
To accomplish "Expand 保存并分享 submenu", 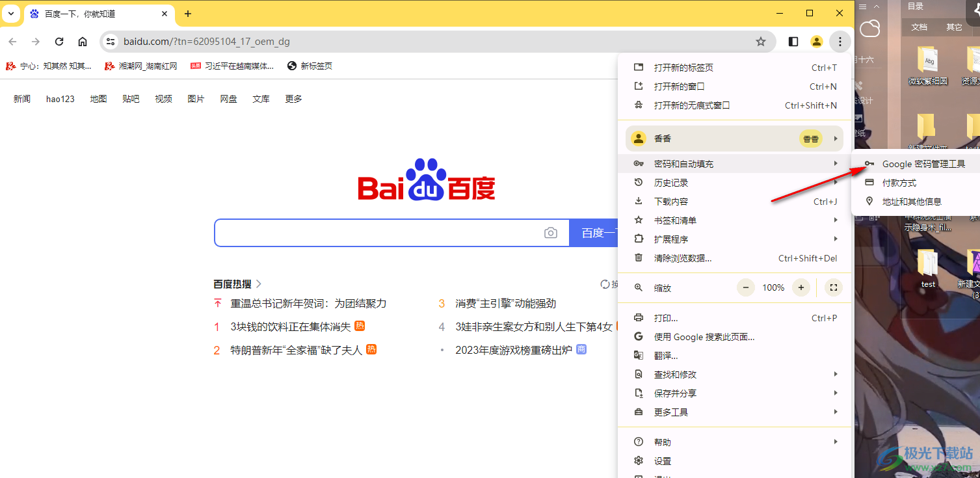I will pyautogui.click(x=735, y=393).
